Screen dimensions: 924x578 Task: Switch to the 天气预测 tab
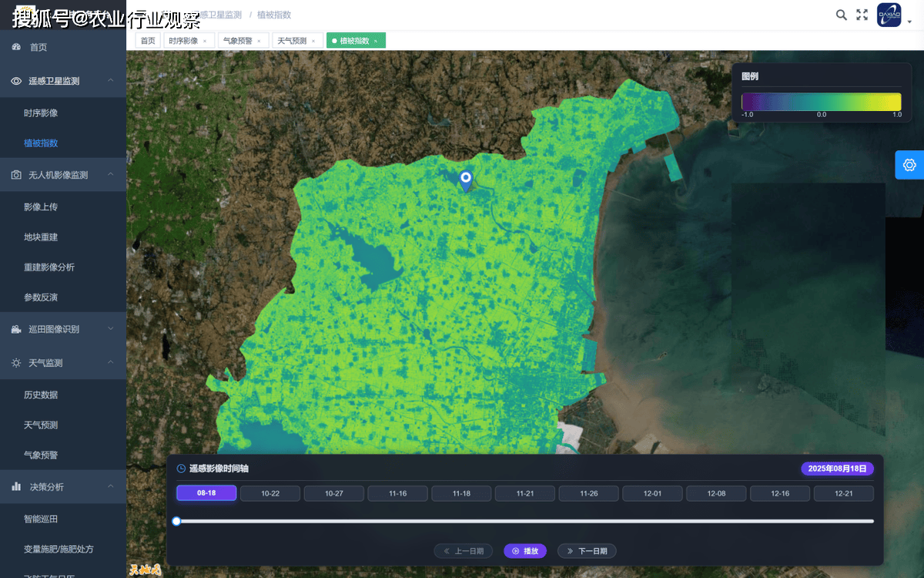(x=292, y=41)
